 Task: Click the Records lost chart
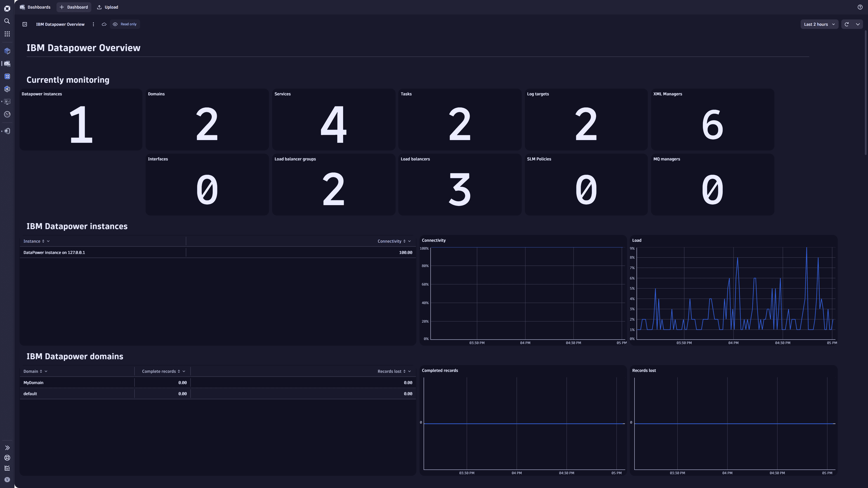[x=734, y=421]
